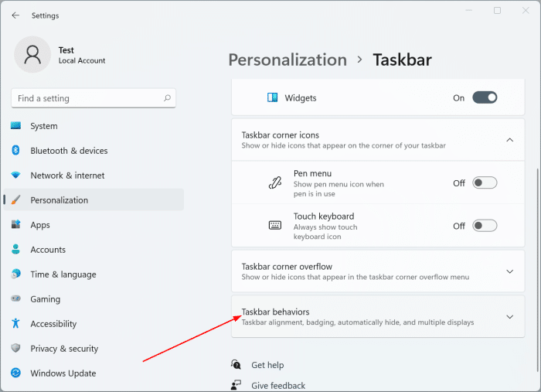The image size is (541, 392).
Task: Open Privacy & security category
Action: 94,349
